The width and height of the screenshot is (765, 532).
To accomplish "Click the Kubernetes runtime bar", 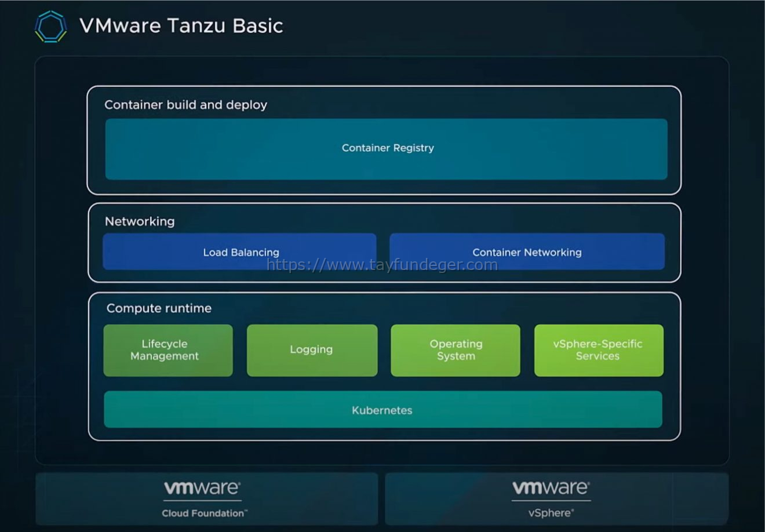I will point(382,410).
